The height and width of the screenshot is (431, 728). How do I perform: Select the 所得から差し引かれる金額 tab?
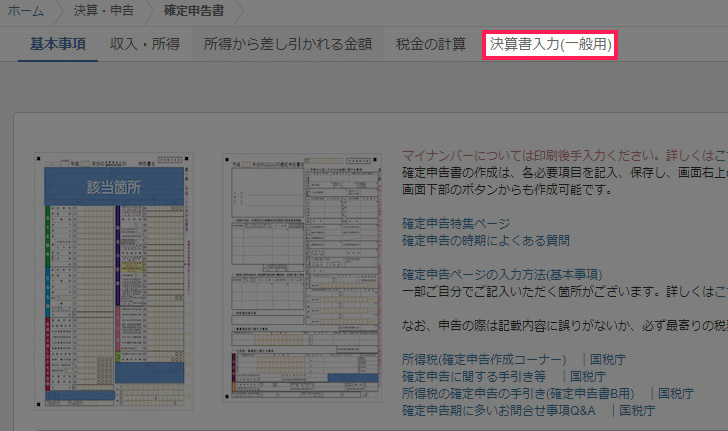[287, 44]
